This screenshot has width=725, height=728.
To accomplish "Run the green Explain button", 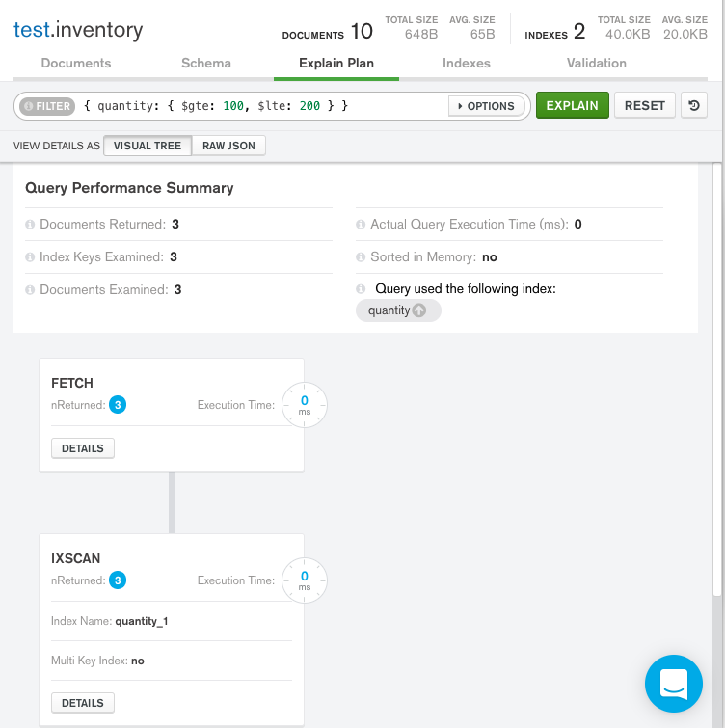I will [x=572, y=105].
